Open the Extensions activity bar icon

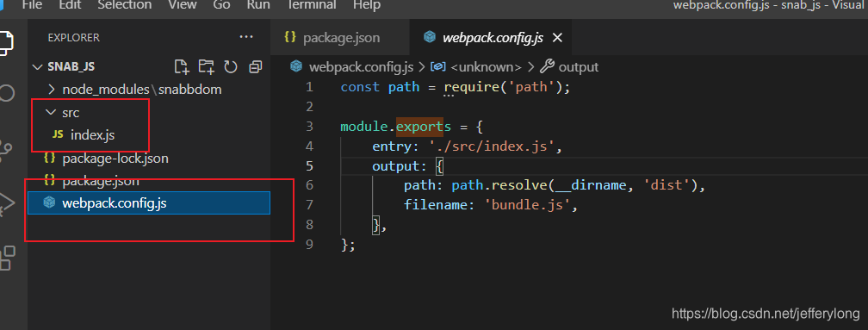[x=7, y=258]
